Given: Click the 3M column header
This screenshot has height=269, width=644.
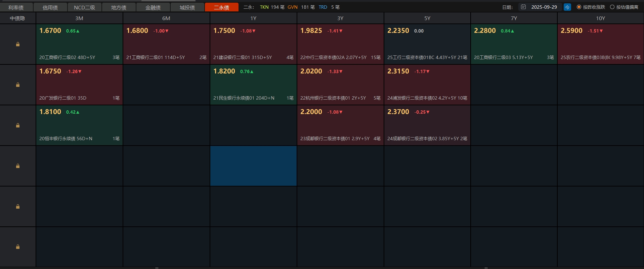Looking at the screenshot, I should (79, 18).
